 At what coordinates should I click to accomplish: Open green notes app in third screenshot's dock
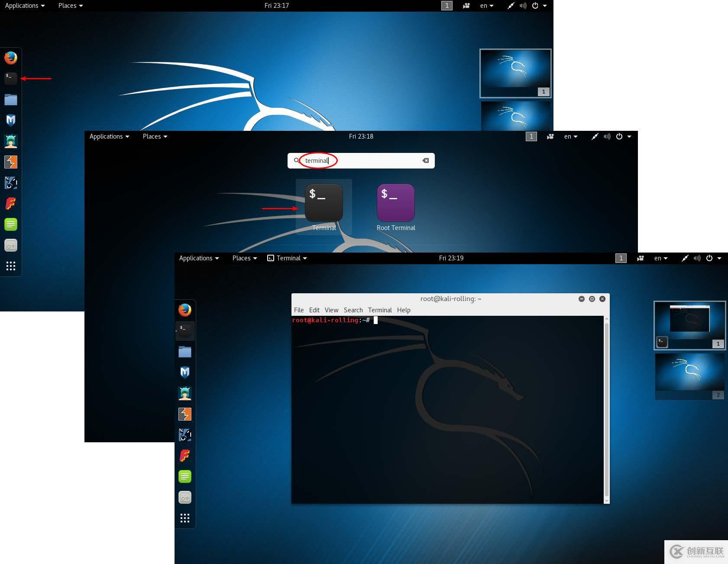tap(185, 476)
